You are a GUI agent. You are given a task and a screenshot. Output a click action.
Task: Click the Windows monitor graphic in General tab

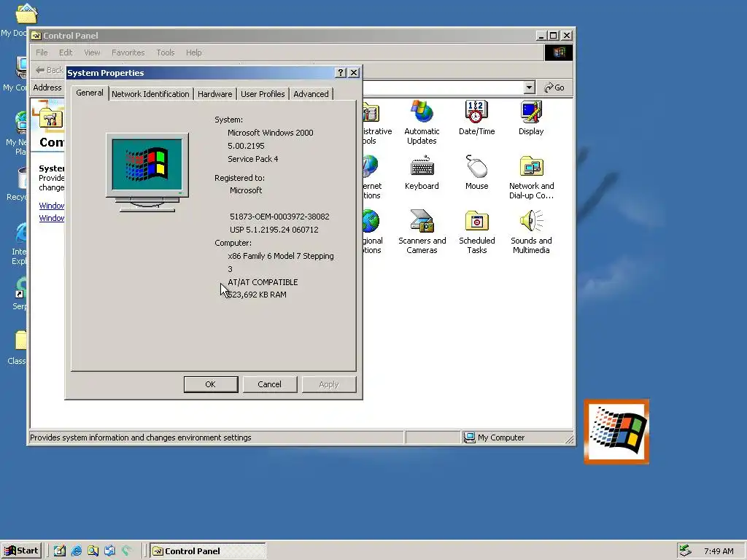[x=147, y=172]
